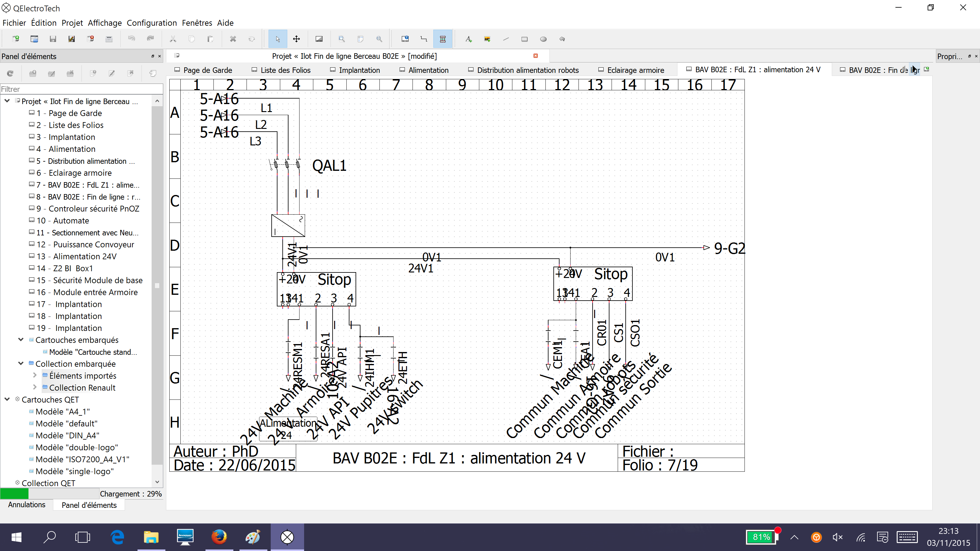980x551 pixels.
Task: Open the Affichage menu
Action: (x=104, y=23)
